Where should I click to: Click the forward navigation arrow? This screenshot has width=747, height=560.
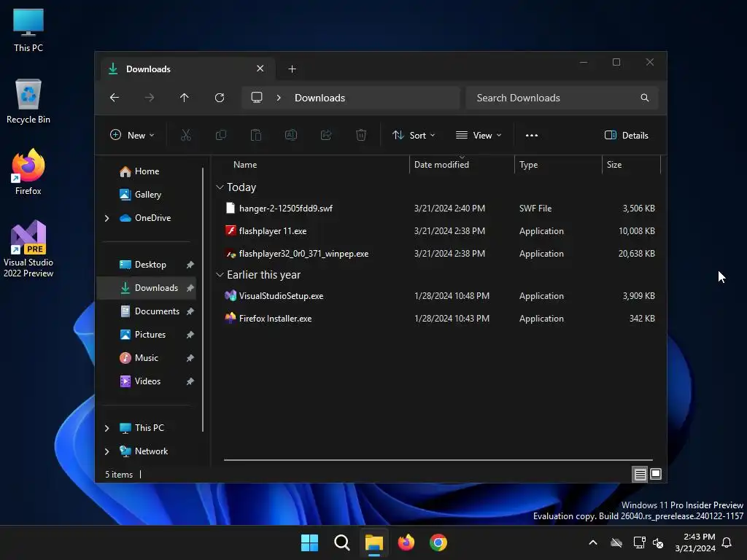[x=150, y=98]
